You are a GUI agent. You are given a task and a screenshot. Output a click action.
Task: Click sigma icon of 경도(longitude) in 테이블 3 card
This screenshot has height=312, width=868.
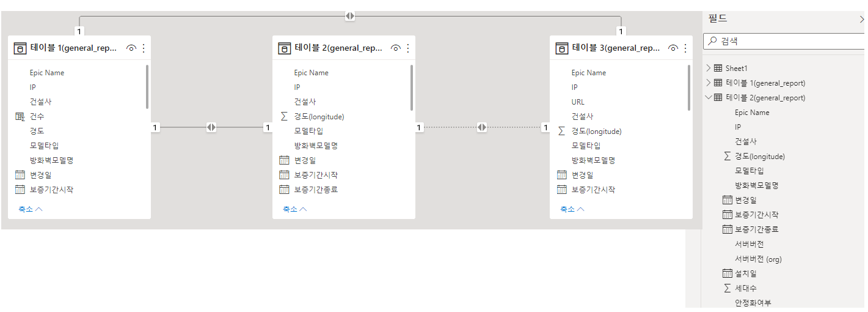pyautogui.click(x=561, y=131)
